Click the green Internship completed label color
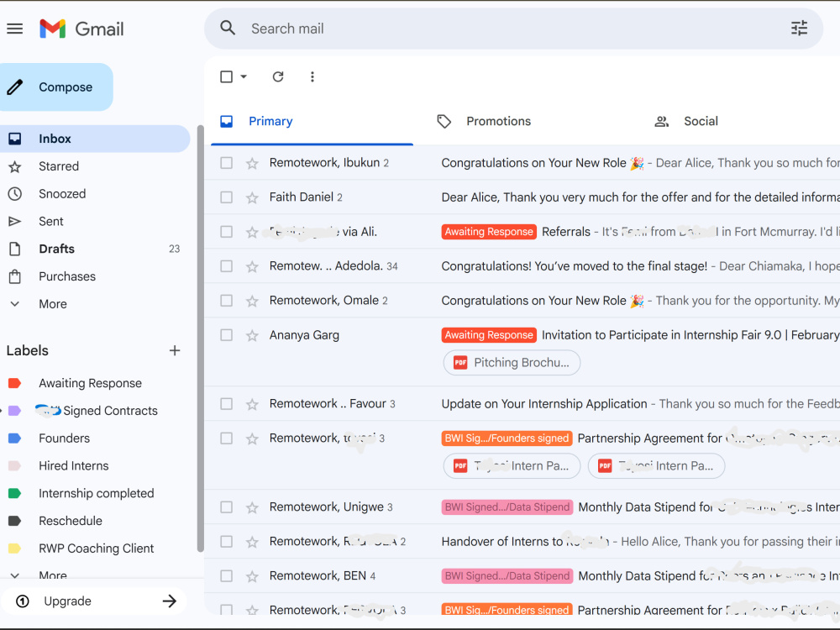The height and width of the screenshot is (630, 840). (15, 493)
